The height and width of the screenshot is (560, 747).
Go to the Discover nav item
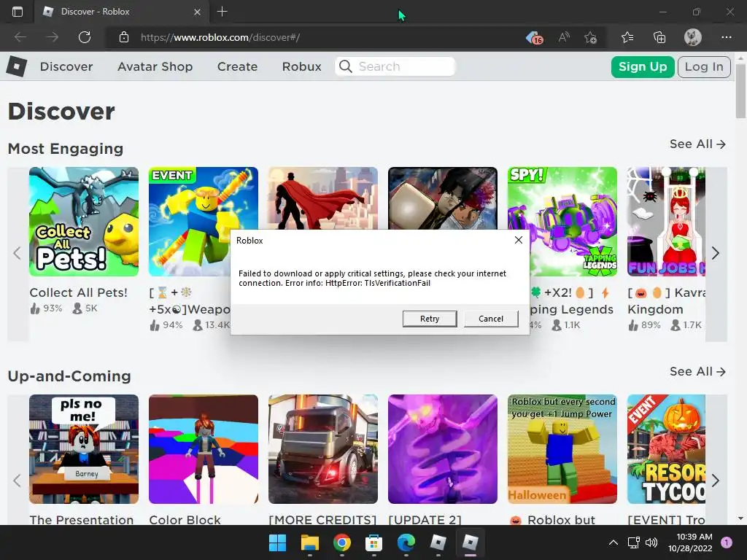pyautogui.click(x=66, y=66)
